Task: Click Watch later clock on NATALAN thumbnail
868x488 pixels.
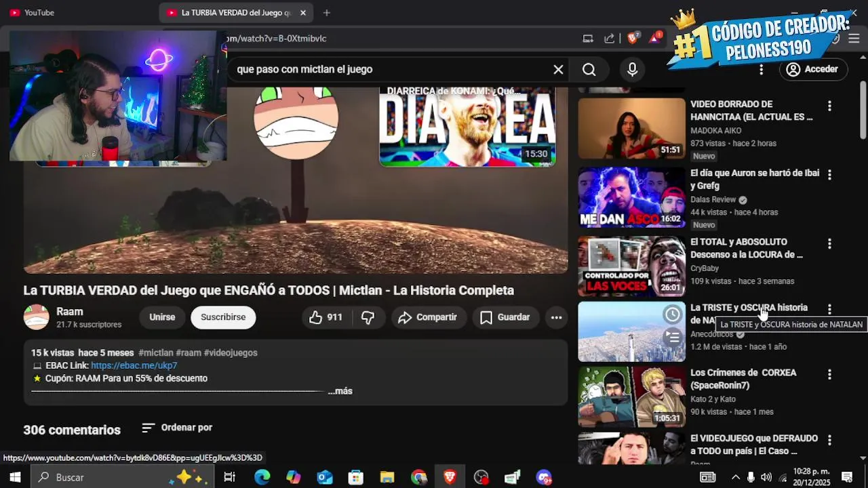Action: (x=672, y=314)
